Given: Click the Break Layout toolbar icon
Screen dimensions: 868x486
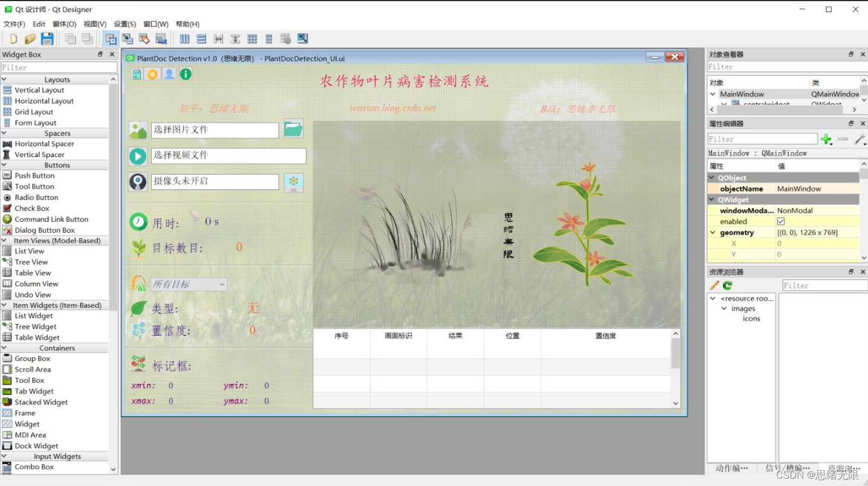Looking at the screenshot, I should (x=286, y=39).
